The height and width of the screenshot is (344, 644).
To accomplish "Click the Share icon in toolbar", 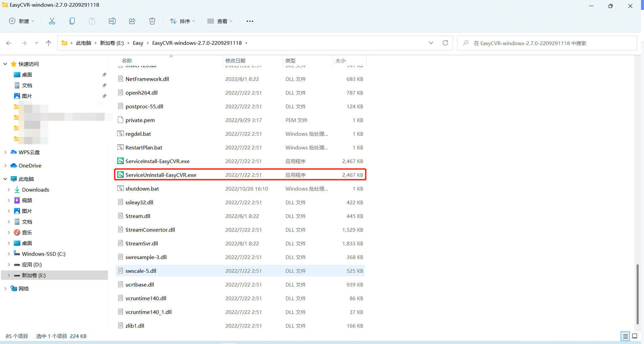I will [x=132, y=21].
